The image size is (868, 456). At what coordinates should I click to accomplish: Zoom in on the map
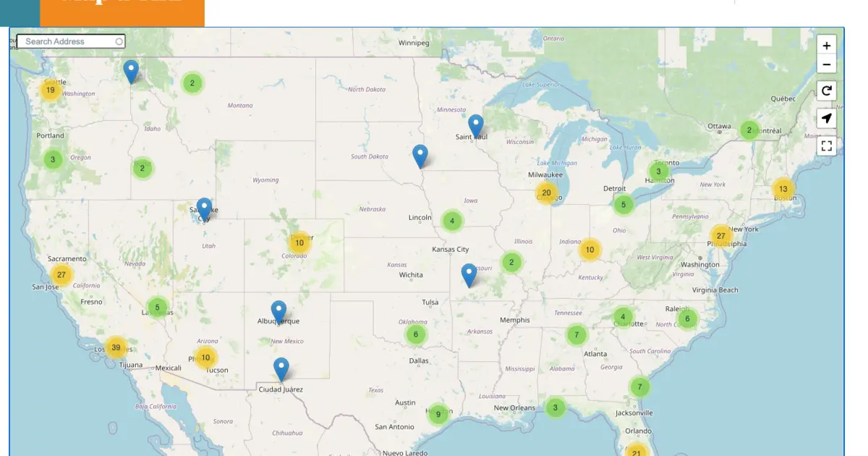click(x=827, y=45)
